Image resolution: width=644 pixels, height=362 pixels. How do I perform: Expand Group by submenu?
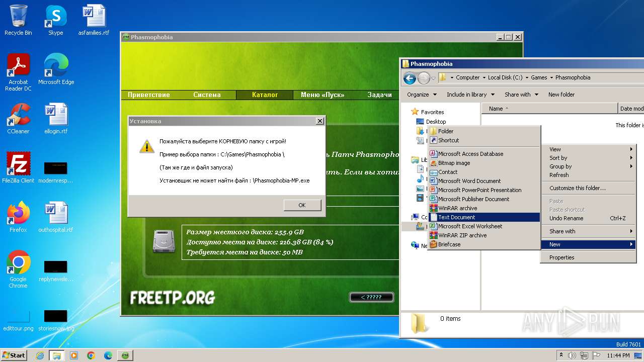point(588,166)
